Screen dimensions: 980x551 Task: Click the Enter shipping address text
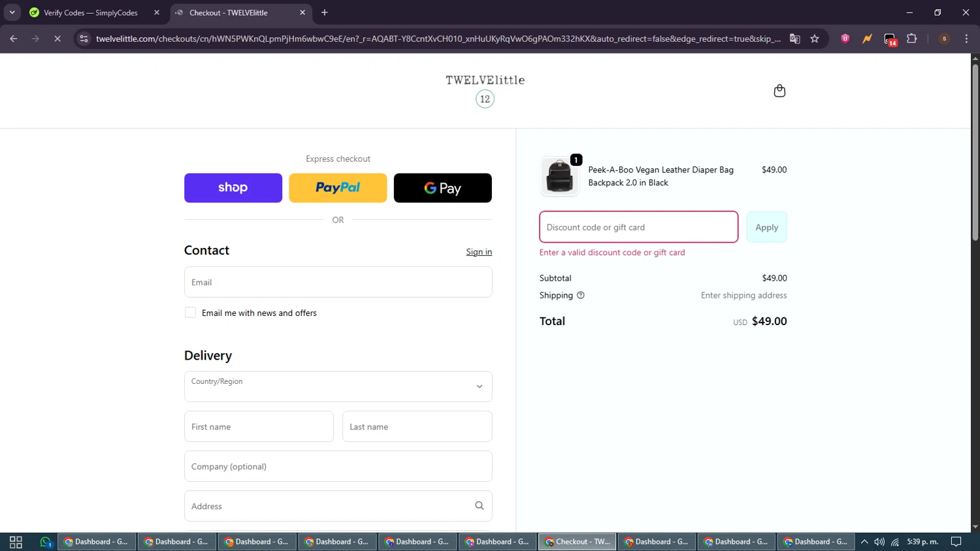point(743,295)
